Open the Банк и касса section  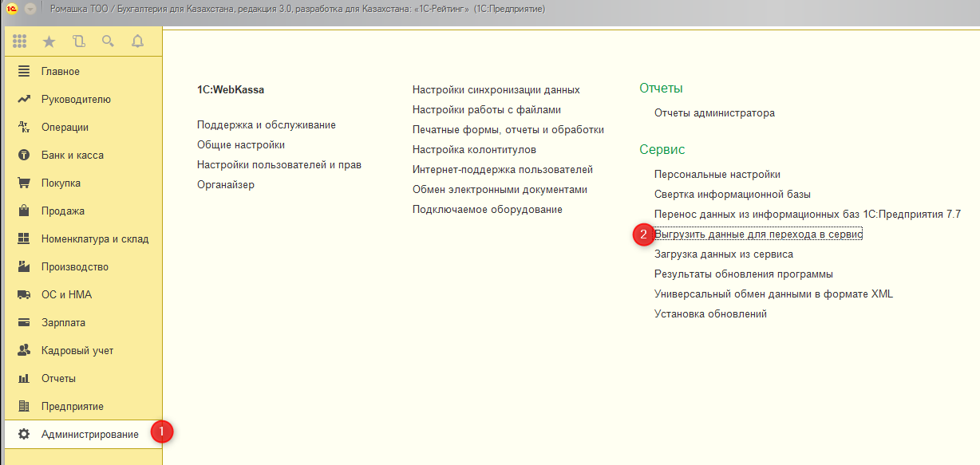pos(72,156)
